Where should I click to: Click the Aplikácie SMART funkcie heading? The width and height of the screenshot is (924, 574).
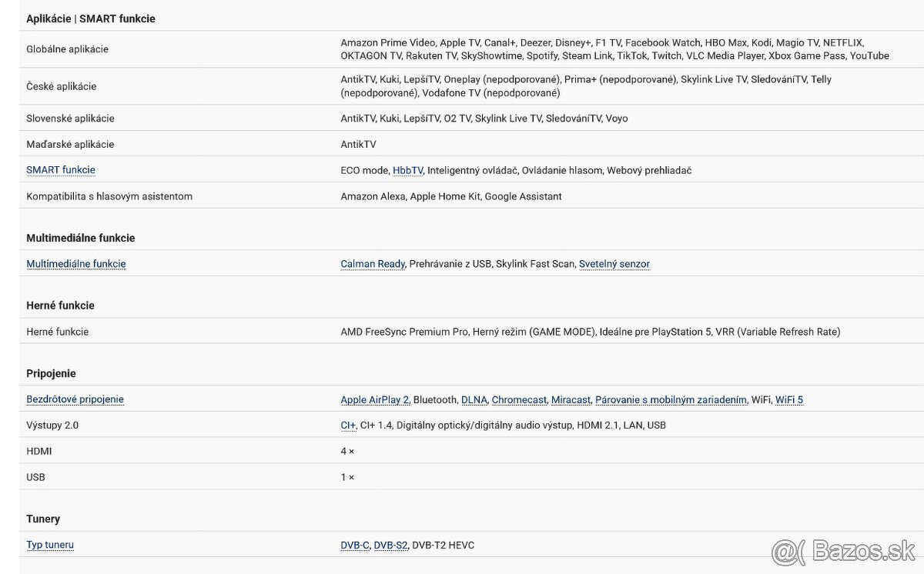(x=91, y=18)
